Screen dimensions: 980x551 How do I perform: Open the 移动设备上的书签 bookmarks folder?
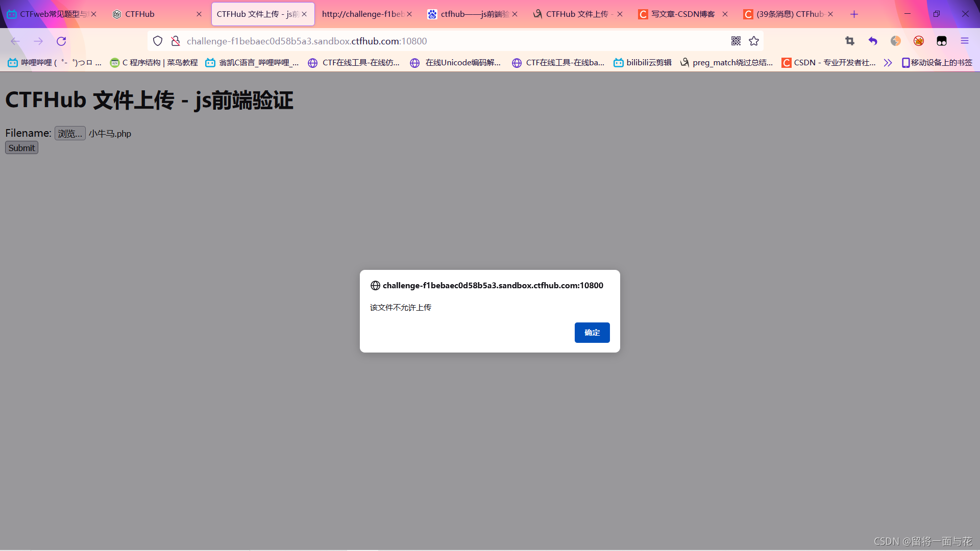[x=937, y=63]
